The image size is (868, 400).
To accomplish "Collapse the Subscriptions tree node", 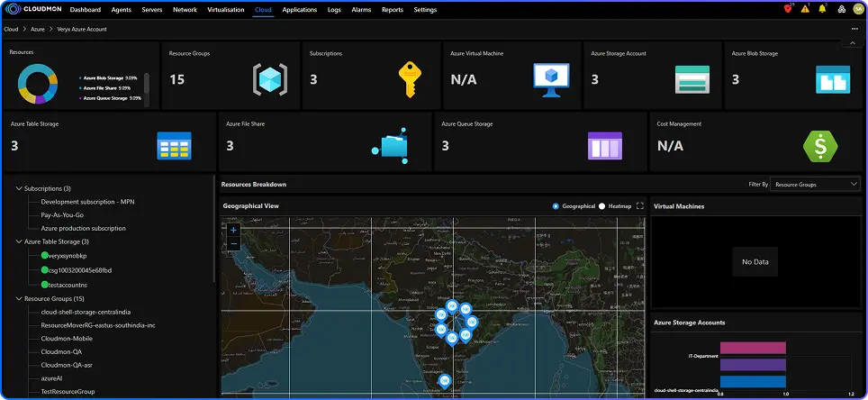I will tap(20, 188).
